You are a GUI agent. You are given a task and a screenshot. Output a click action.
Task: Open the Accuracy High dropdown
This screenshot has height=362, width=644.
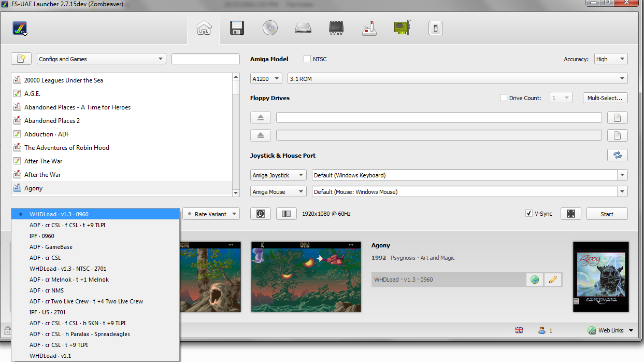pyautogui.click(x=611, y=59)
